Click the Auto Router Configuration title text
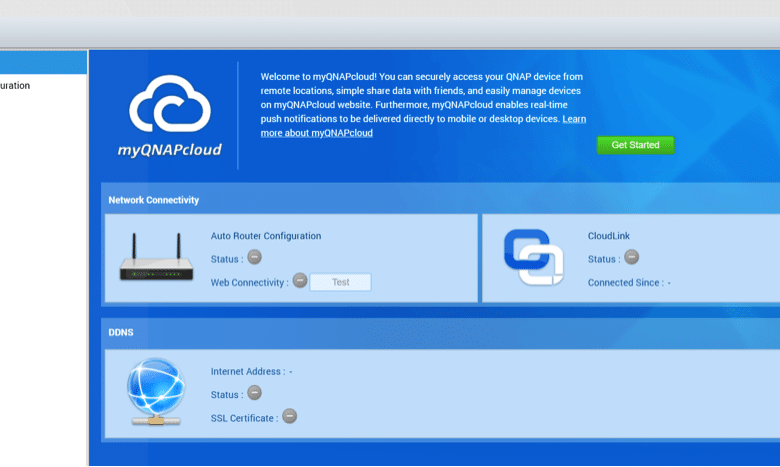This screenshot has width=780, height=467. (x=266, y=236)
